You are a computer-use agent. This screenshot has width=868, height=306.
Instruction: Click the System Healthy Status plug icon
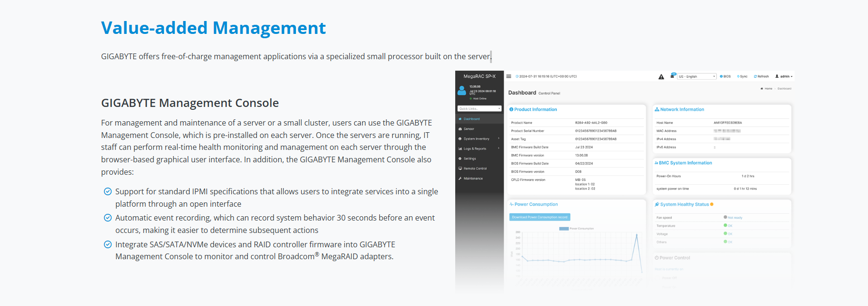point(657,204)
